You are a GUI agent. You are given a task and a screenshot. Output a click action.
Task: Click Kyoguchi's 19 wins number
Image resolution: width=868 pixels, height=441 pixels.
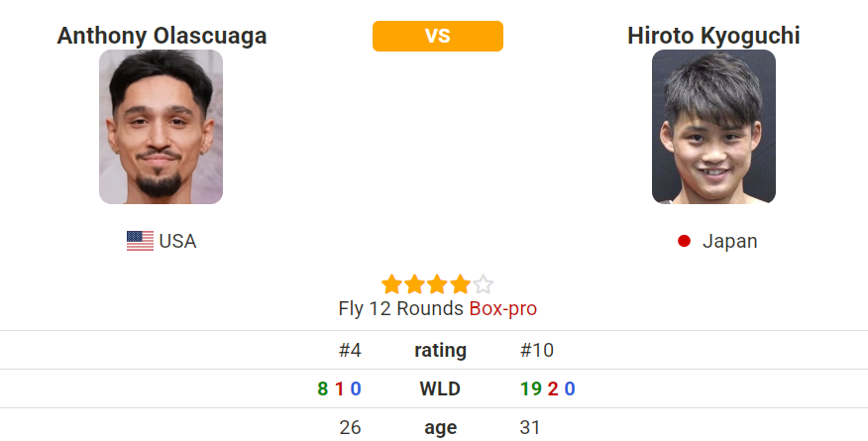pos(531,389)
